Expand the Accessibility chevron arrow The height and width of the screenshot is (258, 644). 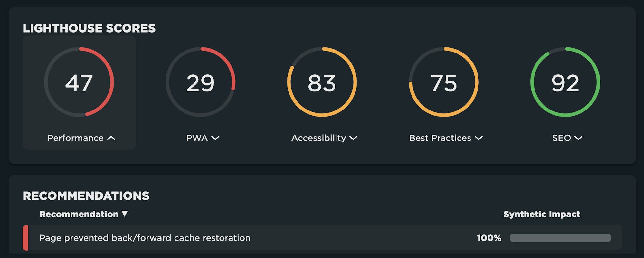pyautogui.click(x=353, y=138)
